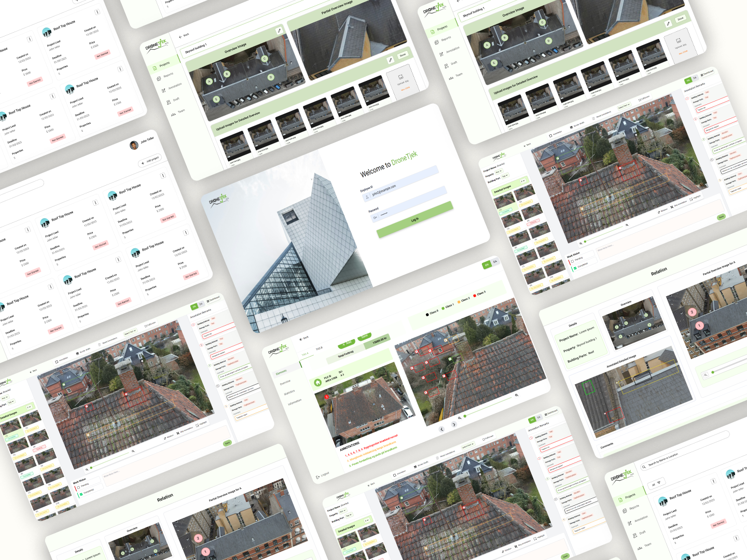Adjust zoom slider under report screen roof image
The height and width of the screenshot is (560, 747).
point(489,406)
